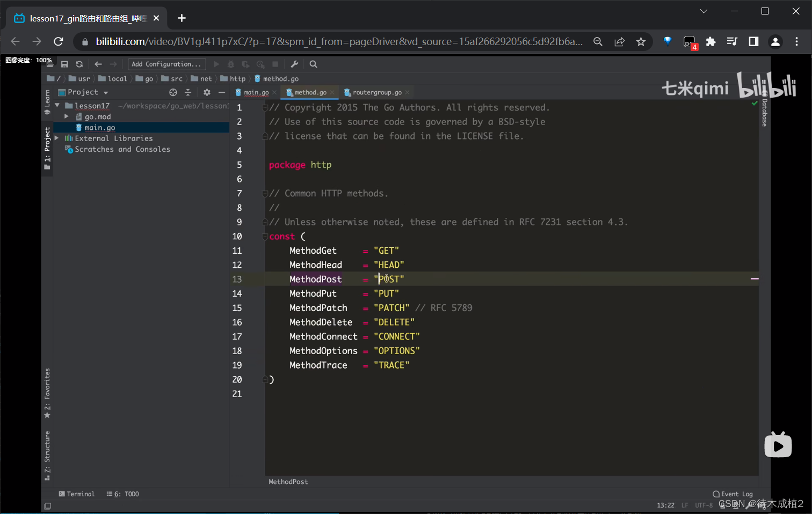Open Search Everywhere magnifier in IDE toolbar
The height and width of the screenshot is (514, 812).
coord(314,64)
